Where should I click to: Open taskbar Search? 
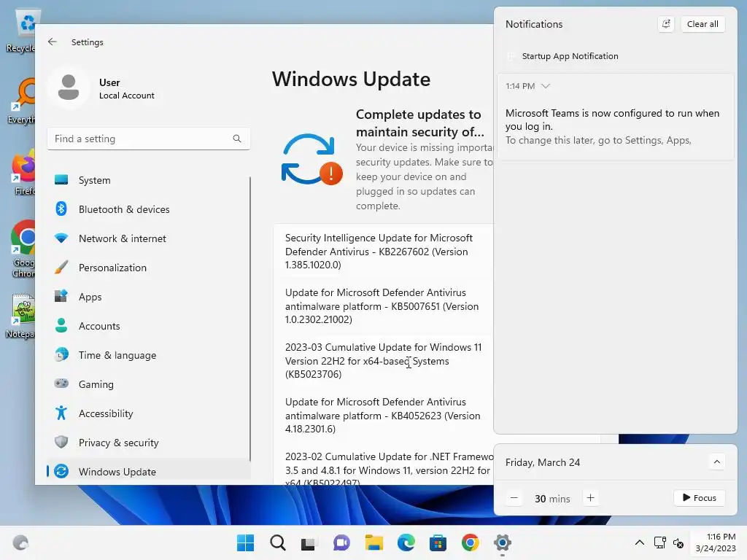(x=277, y=542)
